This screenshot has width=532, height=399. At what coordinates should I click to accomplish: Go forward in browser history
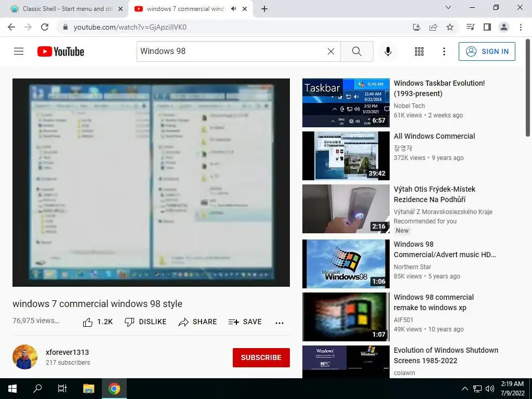pos(28,27)
